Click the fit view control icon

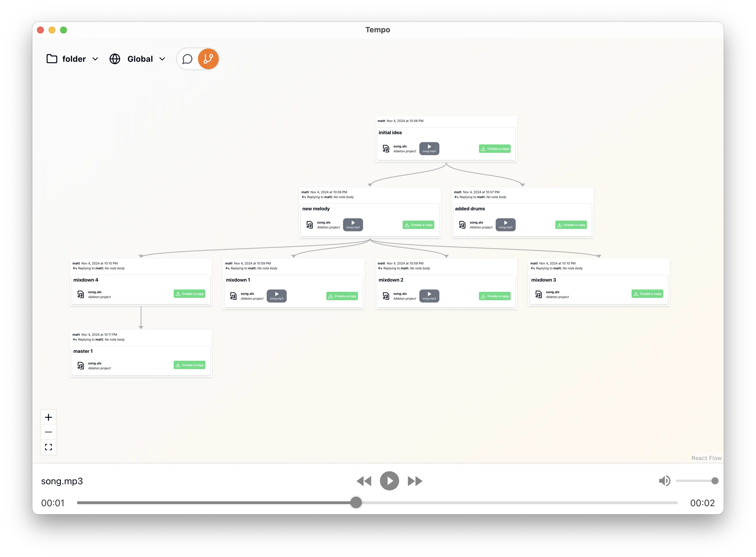click(x=48, y=447)
